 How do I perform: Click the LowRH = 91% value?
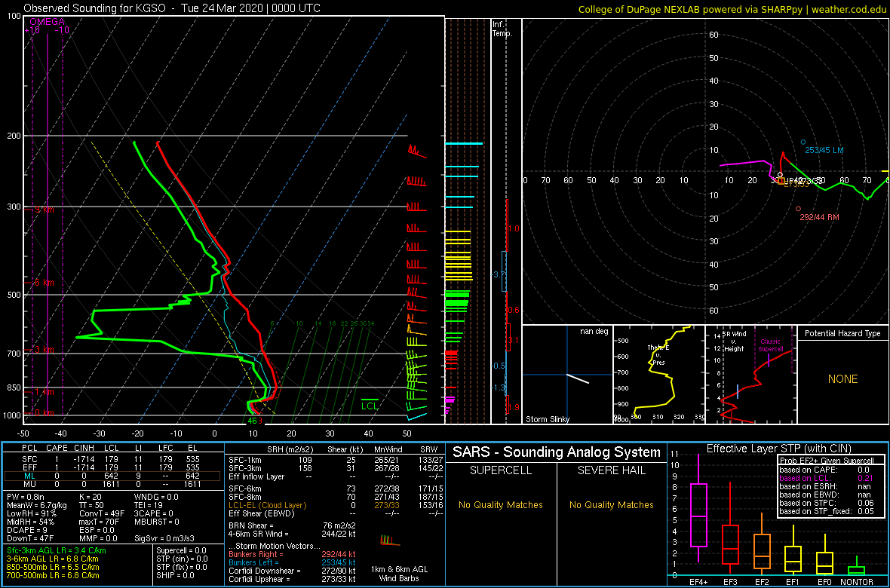click(32, 515)
